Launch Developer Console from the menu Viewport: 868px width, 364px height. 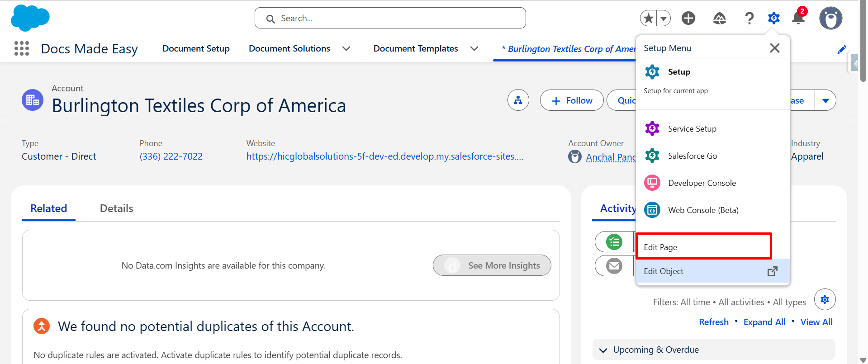(713, 183)
